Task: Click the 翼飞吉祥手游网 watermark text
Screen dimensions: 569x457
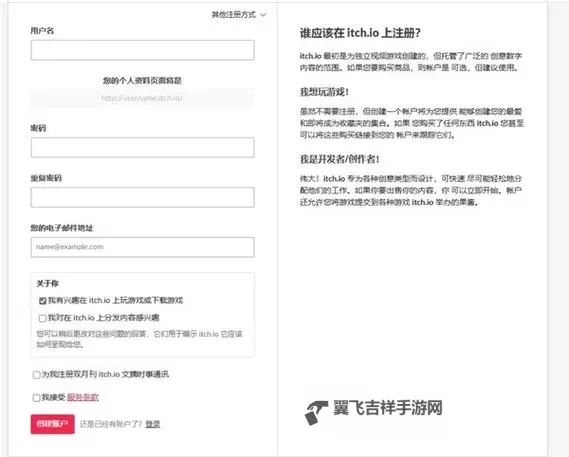Action: click(388, 408)
